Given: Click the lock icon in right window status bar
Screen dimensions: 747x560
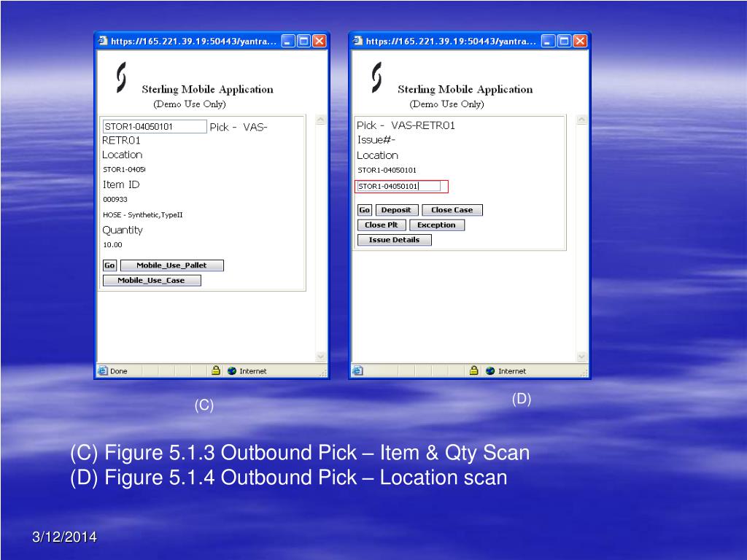Looking at the screenshot, I should [474, 370].
